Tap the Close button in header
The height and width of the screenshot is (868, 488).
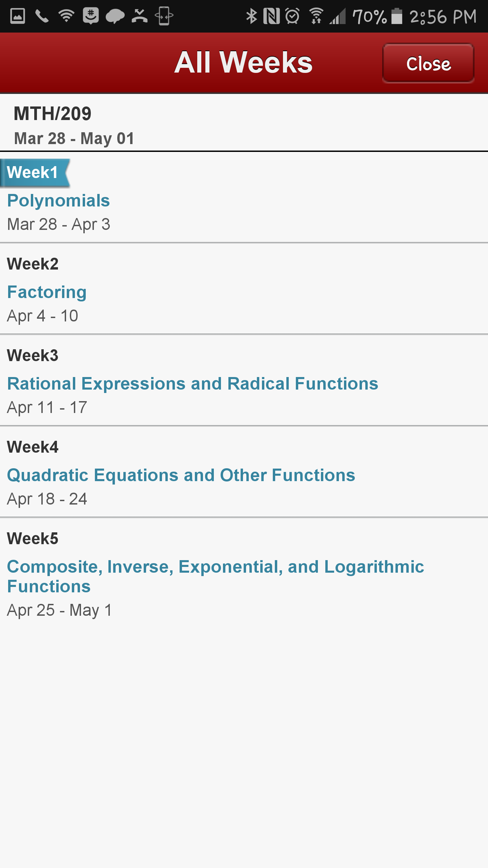click(x=428, y=63)
